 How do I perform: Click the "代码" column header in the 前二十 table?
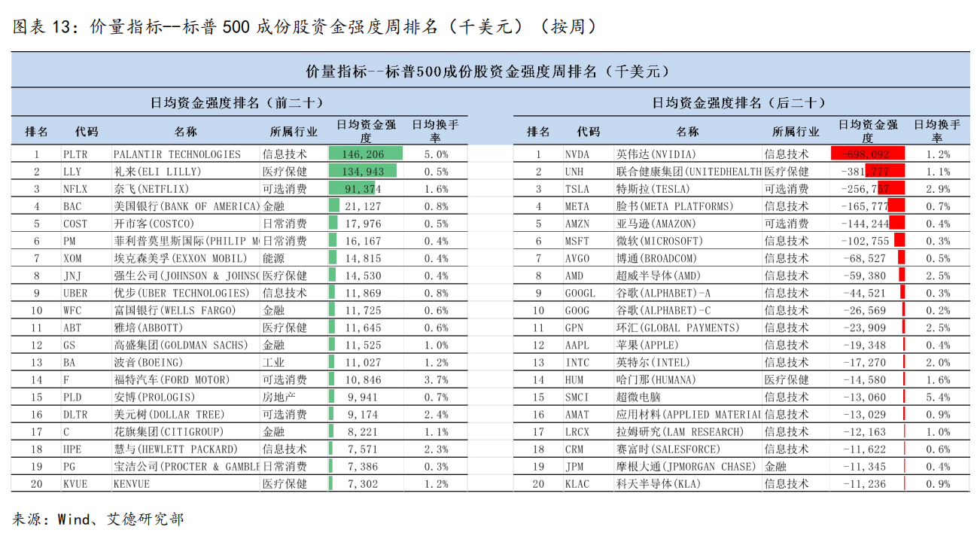[87, 132]
